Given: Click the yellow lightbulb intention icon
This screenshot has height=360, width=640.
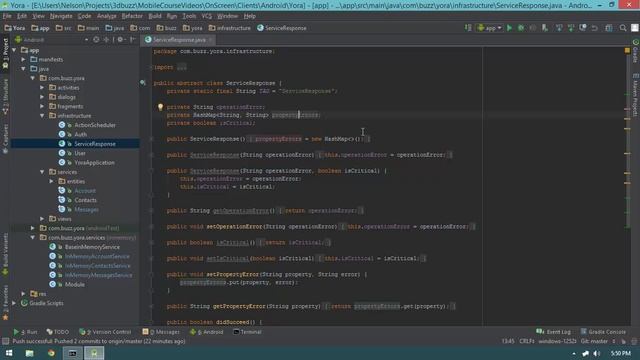Looking at the screenshot, I should click(160, 107).
